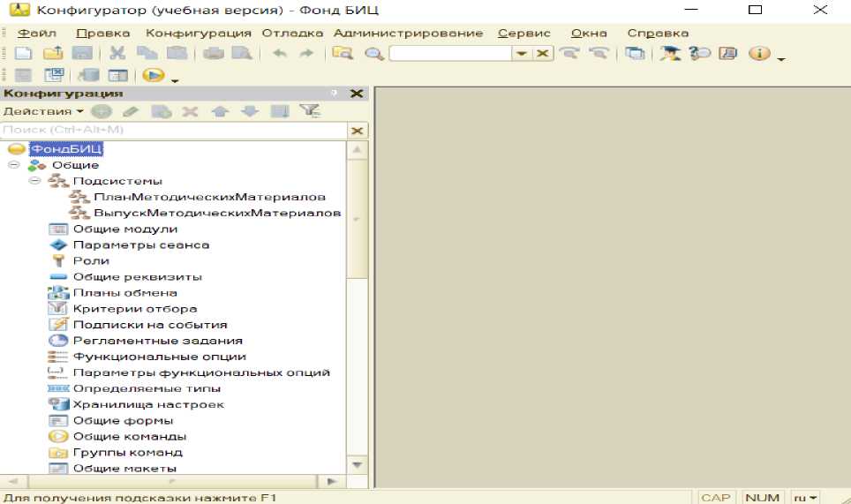Click the New document toolbar icon
Viewport: 851px width, 504px height.
pos(24,54)
